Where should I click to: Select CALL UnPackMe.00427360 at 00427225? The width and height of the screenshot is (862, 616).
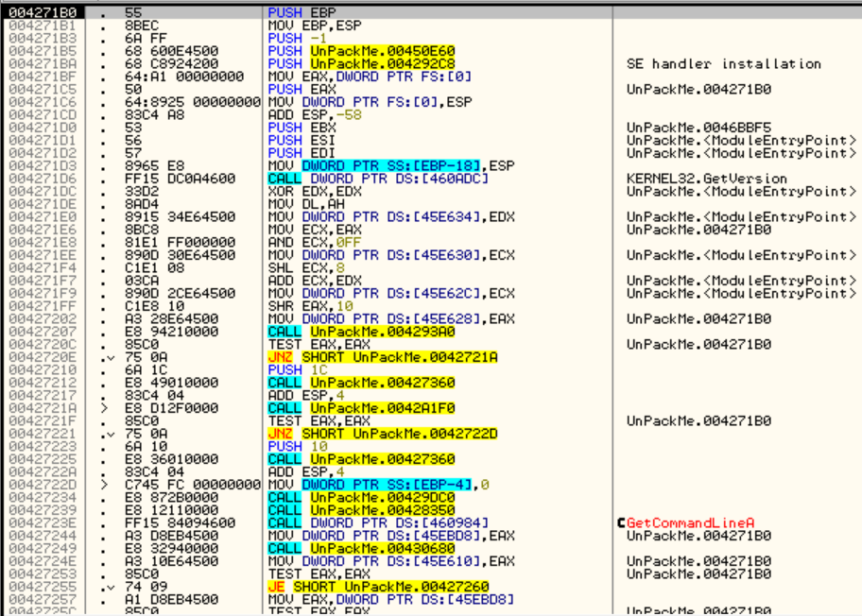(361, 459)
